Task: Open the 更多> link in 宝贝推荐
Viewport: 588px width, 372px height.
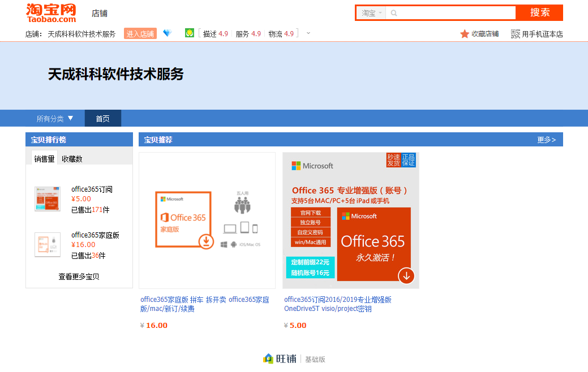Action: (x=546, y=140)
